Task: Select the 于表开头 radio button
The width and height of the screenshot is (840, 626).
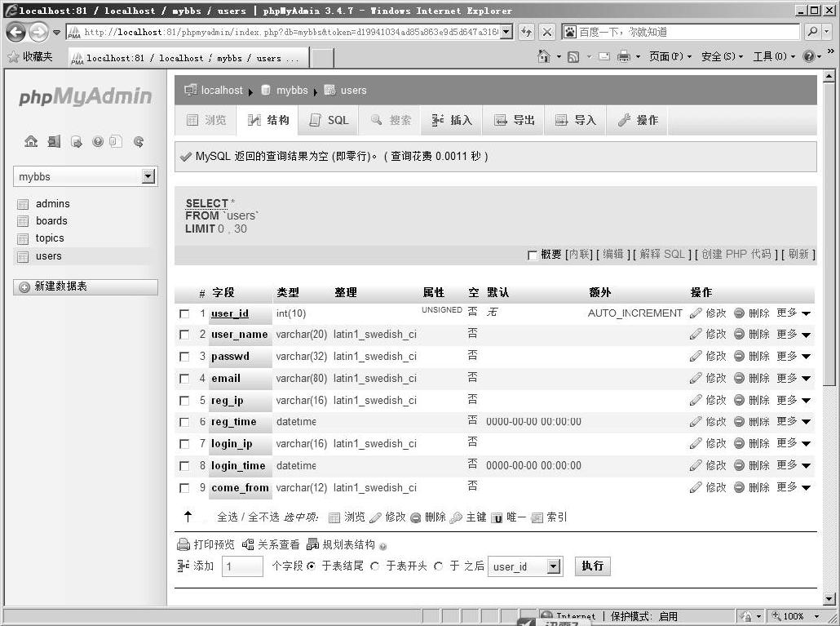Action: (375, 566)
